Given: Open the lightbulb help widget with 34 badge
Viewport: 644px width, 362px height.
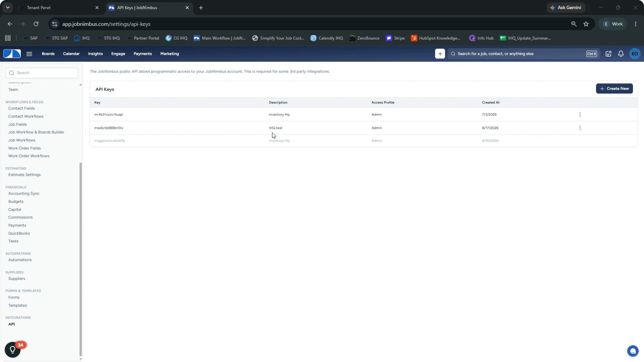Looking at the screenshot, I should [13, 349].
